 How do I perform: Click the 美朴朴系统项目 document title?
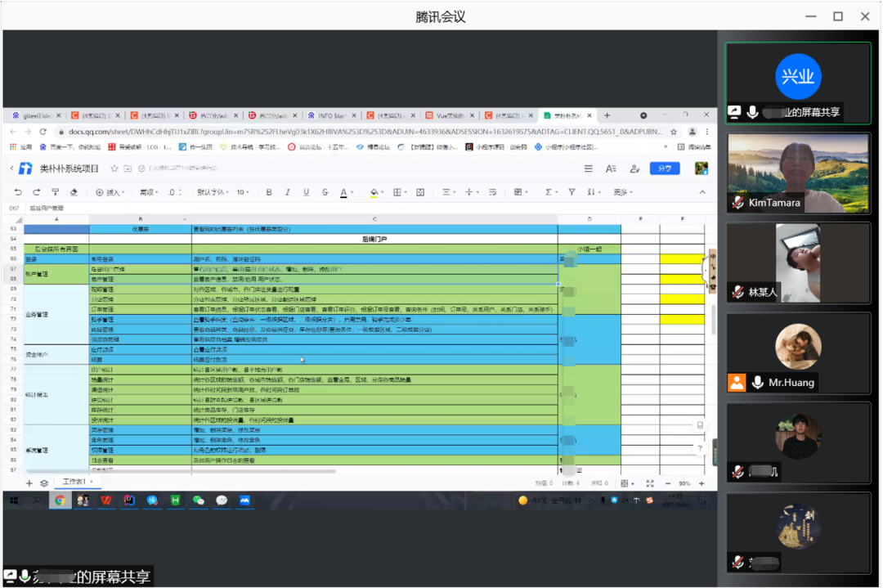[69, 168]
